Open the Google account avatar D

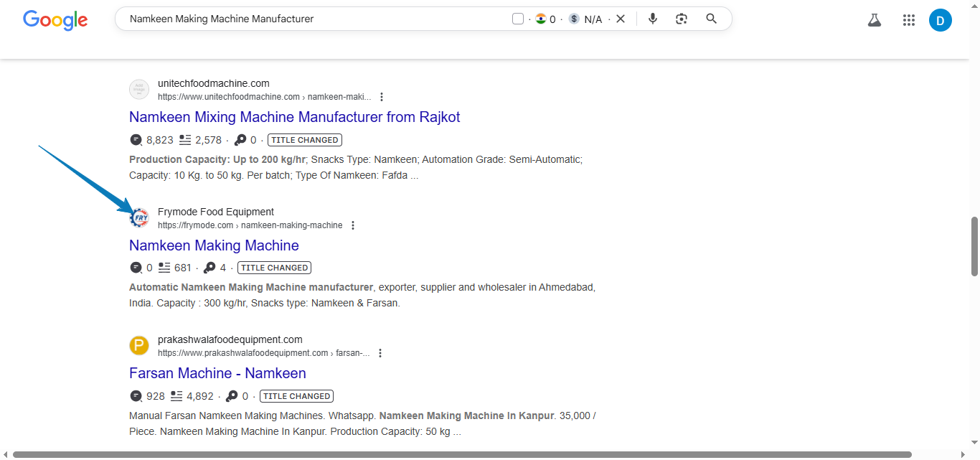[940, 20]
